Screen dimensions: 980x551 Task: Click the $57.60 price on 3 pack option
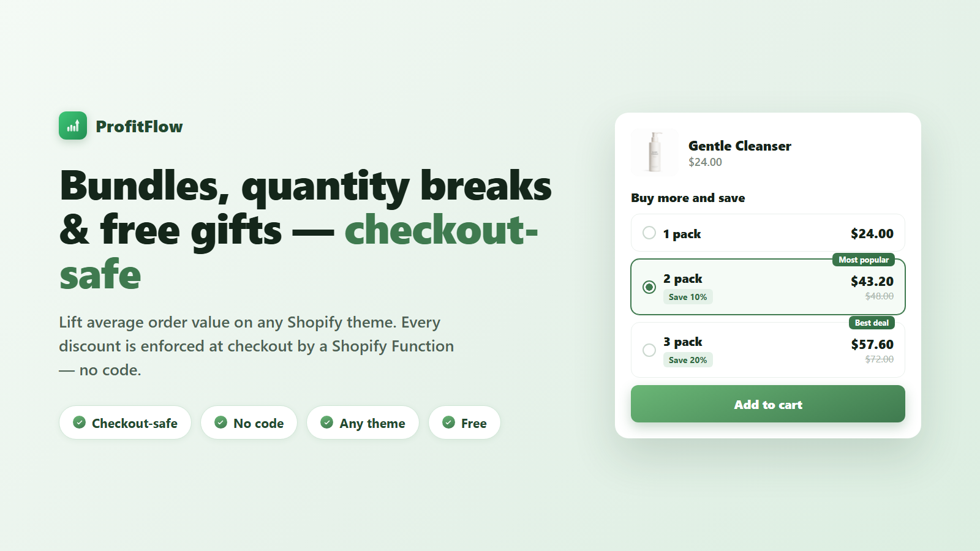872,344
